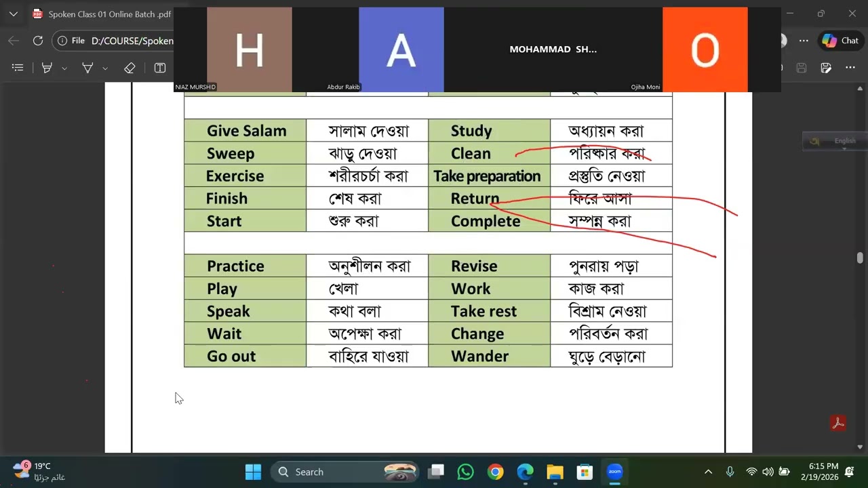
Task: Click the battery status icon
Action: pos(785,472)
